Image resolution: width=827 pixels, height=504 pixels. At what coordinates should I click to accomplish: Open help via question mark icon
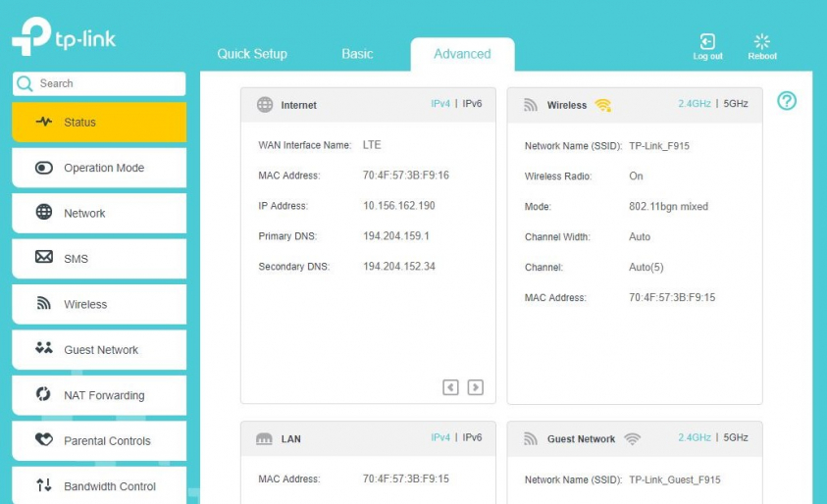[787, 101]
